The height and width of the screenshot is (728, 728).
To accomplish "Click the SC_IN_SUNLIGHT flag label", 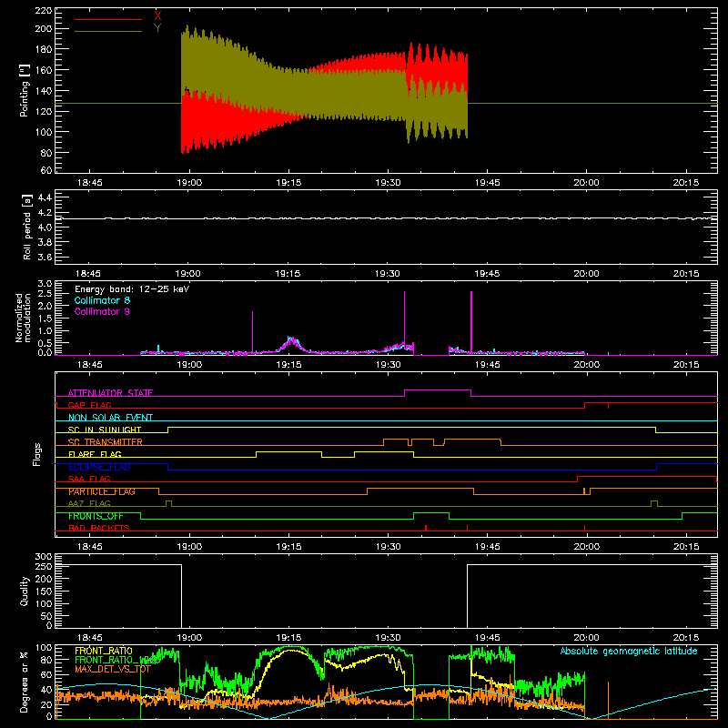I will (105, 430).
